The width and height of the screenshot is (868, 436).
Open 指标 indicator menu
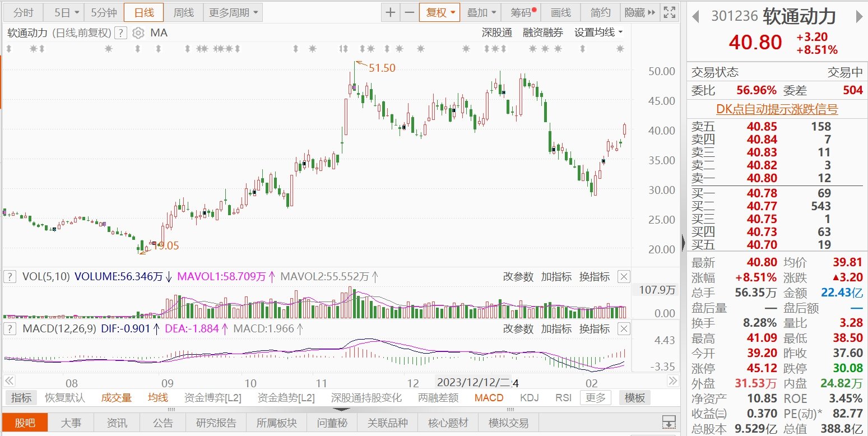[21, 398]
